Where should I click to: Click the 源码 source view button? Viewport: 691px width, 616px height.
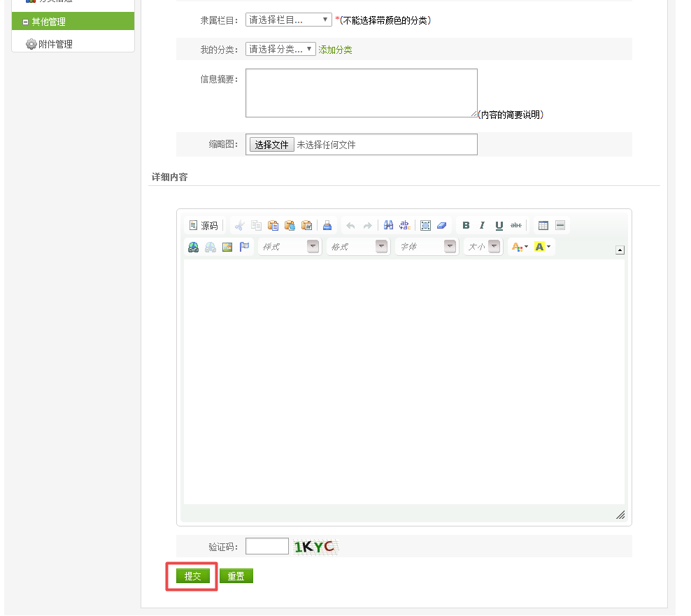click(204, 225)
